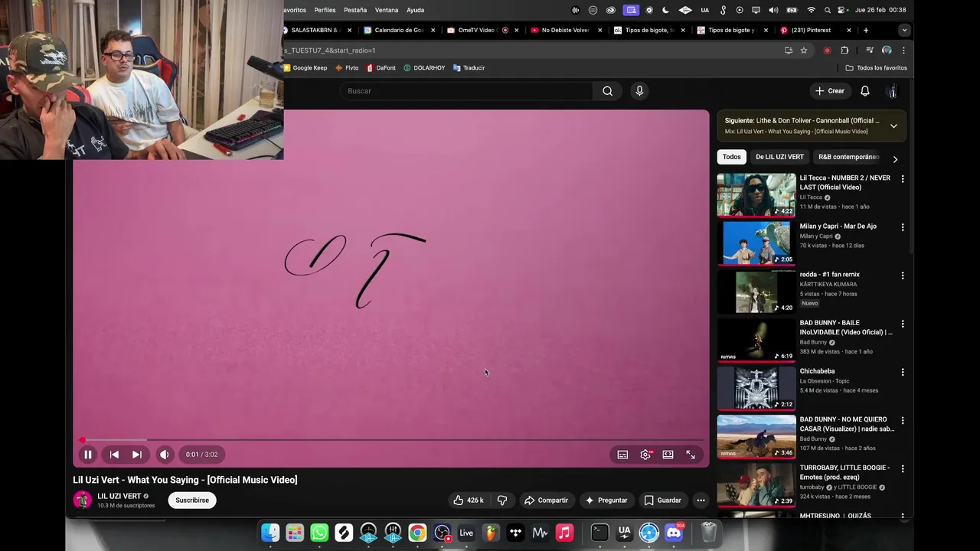
Task: Mute the video using the volume icon
Action: (164, 455)
